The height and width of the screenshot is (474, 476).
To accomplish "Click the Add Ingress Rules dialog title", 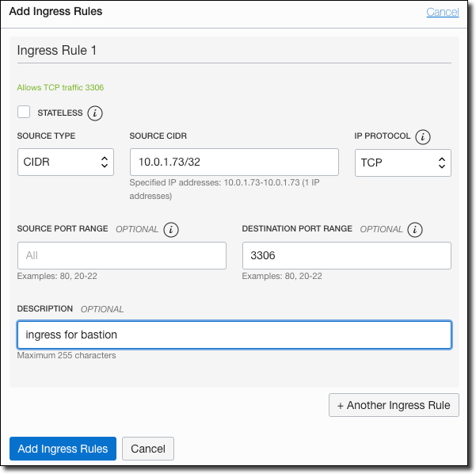I will click(x=55, y=12).
